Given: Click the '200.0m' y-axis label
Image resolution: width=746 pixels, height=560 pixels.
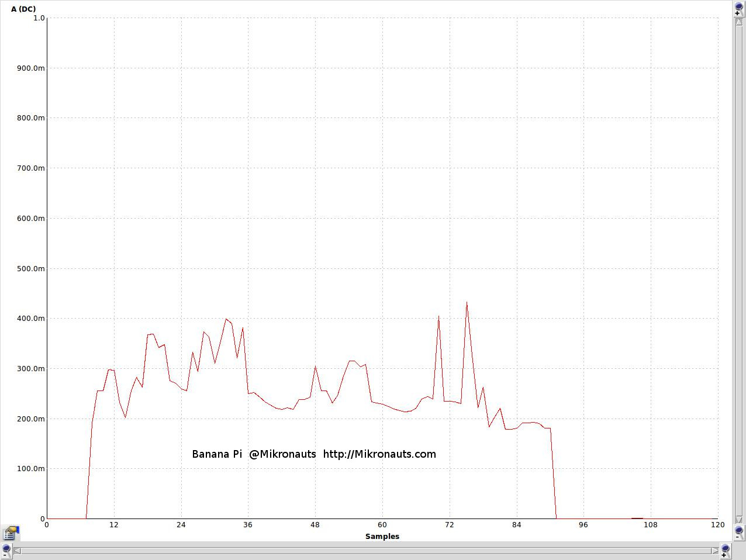Looking at the screenshot, I should (x=31, y=419).
